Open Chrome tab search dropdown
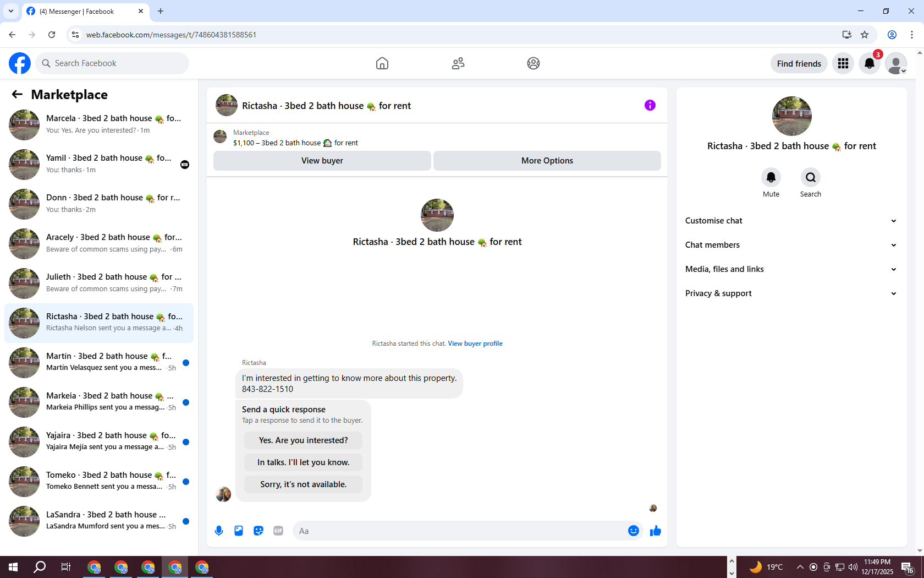This screenshot has width=924, height=578. click(10, 11)
